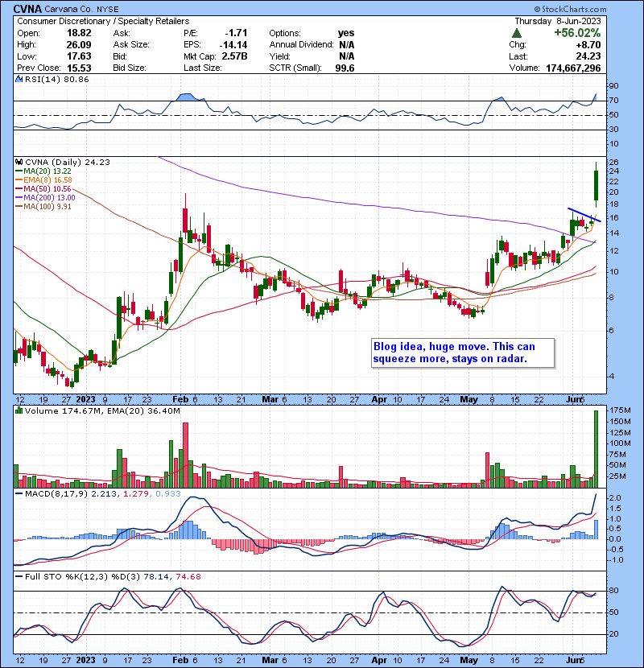Click the volume bars icon beside Volume label
Viewport: 644px width, 668px height.
coord(19,410)
